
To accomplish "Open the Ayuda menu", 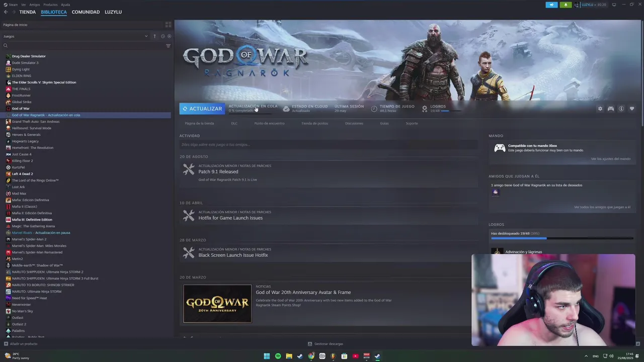I will 65,5.
